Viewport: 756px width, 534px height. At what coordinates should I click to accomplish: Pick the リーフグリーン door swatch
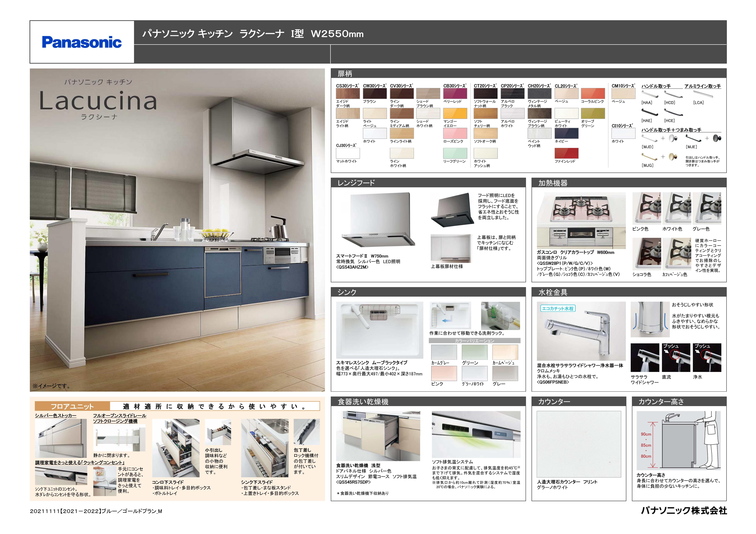click(x=455, y=153)
